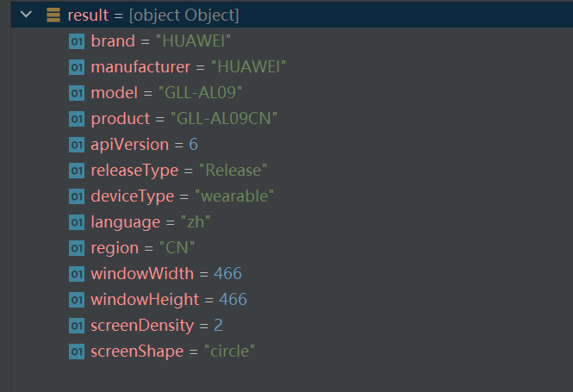The image size is (573, 392).
Task: Click the field icon next to releaseType
Action: (77, 171)
